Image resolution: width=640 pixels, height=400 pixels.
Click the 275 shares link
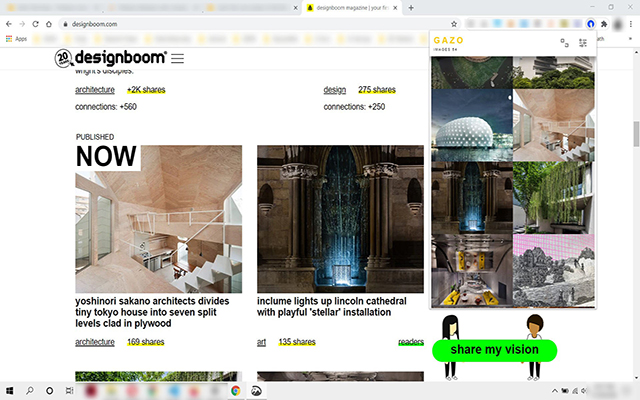(377, 90)
